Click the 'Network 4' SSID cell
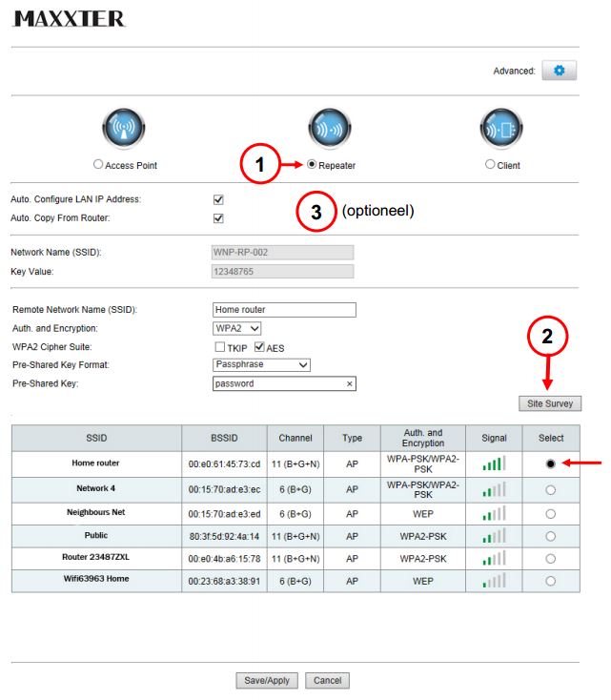This screenshot has width=611, height=700. coord(96,490)
